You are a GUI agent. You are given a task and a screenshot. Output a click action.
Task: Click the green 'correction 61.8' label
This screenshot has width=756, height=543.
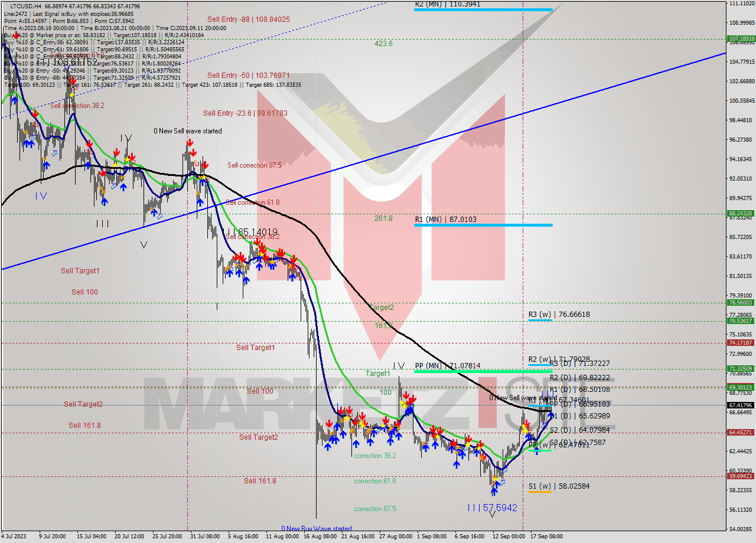click(375, 481)
